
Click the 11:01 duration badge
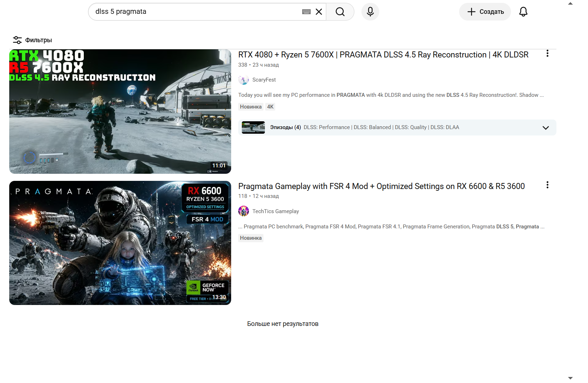point(219,166)
